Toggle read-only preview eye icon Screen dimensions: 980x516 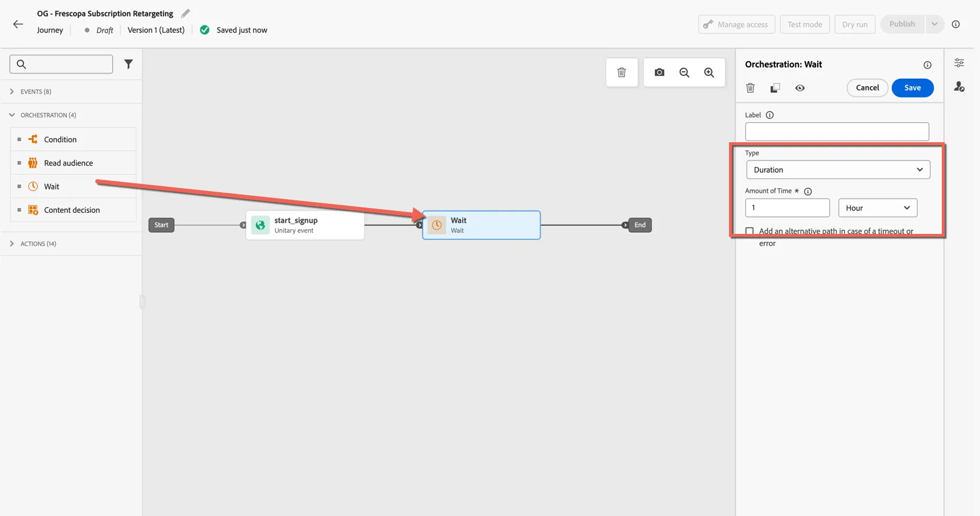click(800, 88)
